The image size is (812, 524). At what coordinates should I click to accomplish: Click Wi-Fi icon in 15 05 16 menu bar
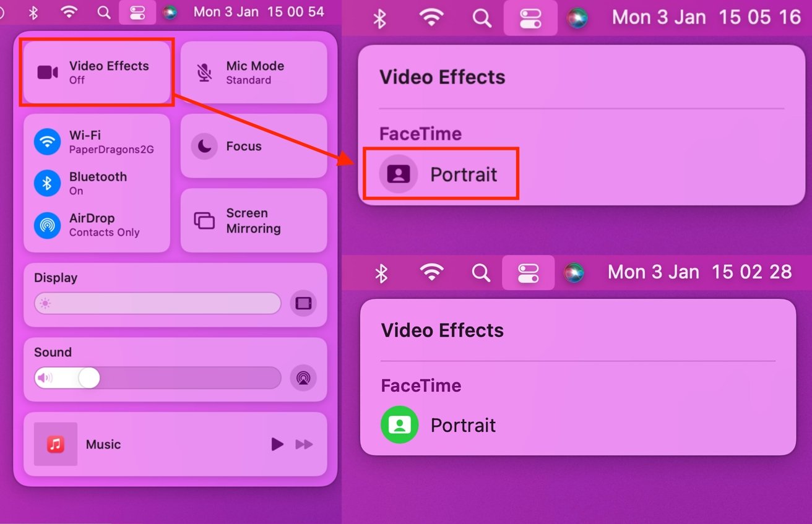point(431,18)
